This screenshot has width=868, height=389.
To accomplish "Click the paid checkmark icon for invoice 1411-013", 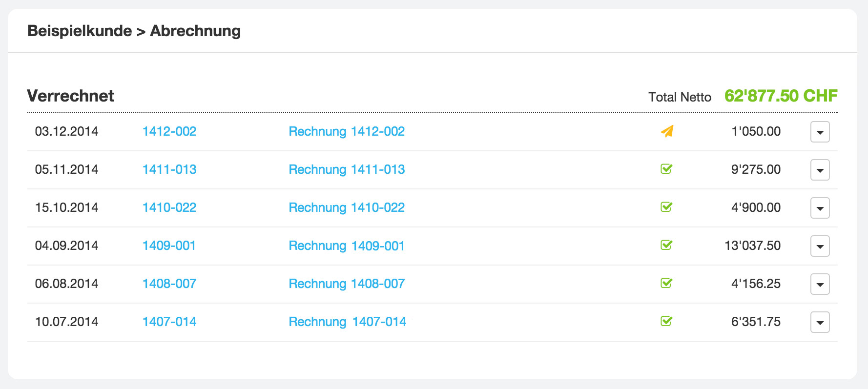I will (666, 169).
